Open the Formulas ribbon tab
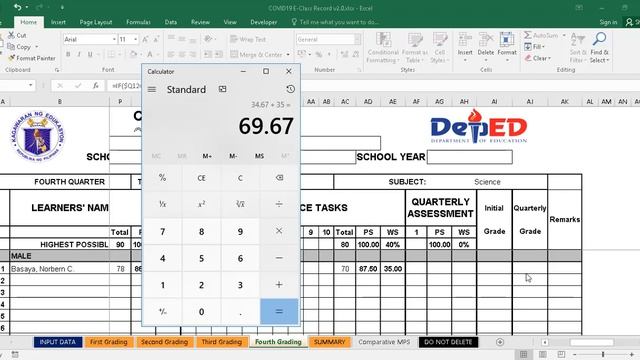The height and width of the screenshot is (360, 640). click(138, 22)
